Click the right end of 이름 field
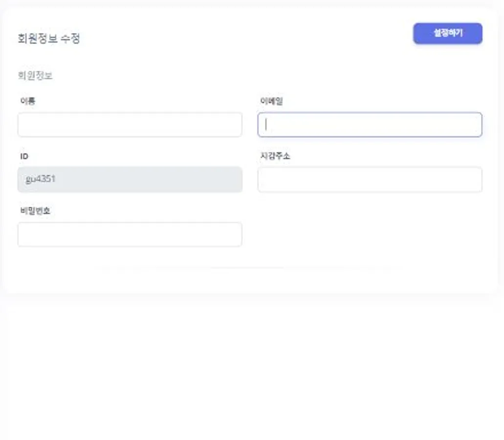 [x=234, y=125]
